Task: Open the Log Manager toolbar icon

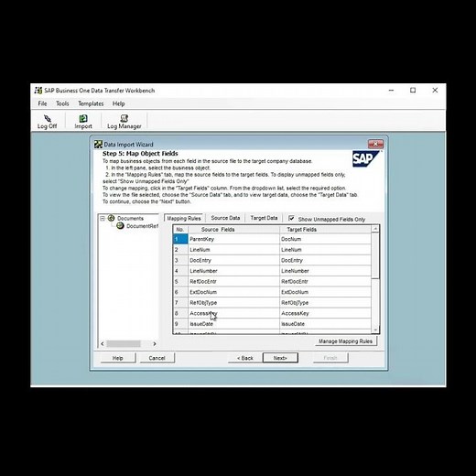Action: point(124,118)
